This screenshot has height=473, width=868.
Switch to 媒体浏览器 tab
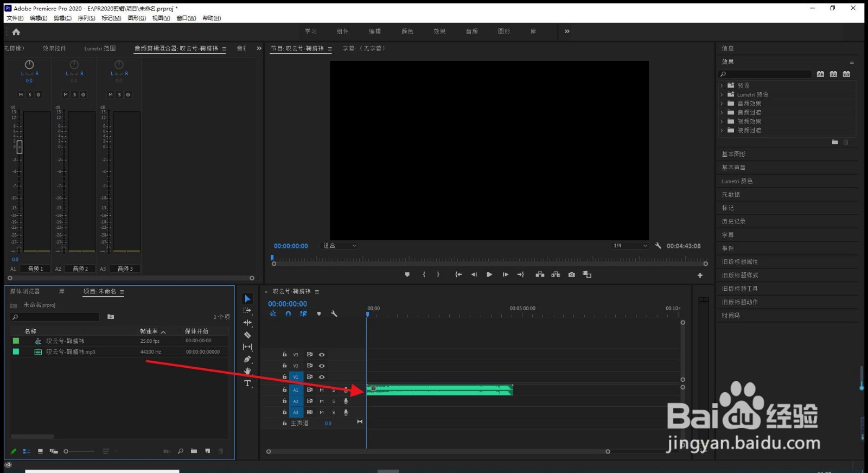coord(24,291)
